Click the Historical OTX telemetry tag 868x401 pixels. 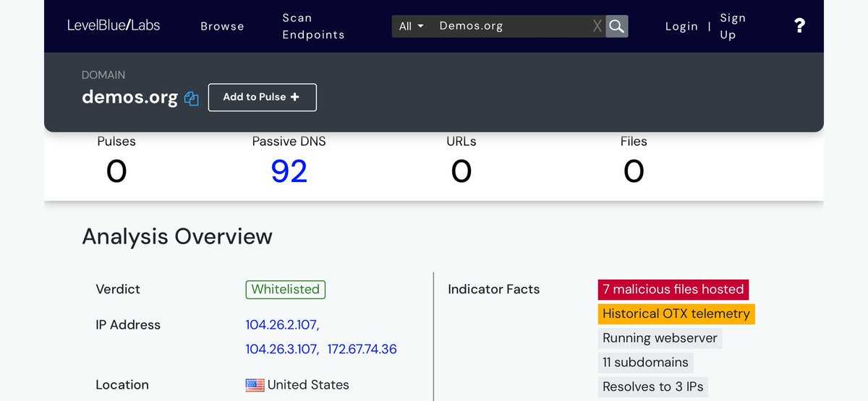click(676, 314)
